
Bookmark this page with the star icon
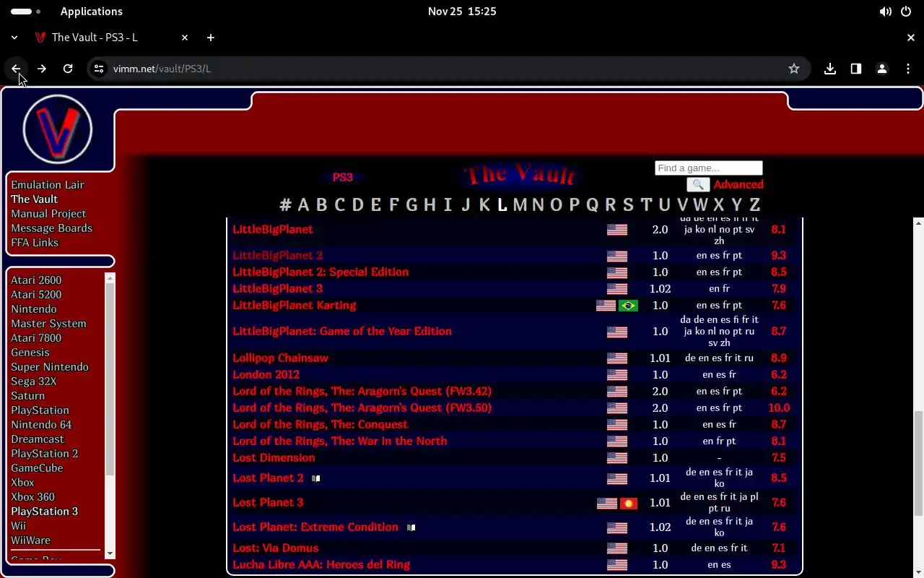tap(794, 69)
